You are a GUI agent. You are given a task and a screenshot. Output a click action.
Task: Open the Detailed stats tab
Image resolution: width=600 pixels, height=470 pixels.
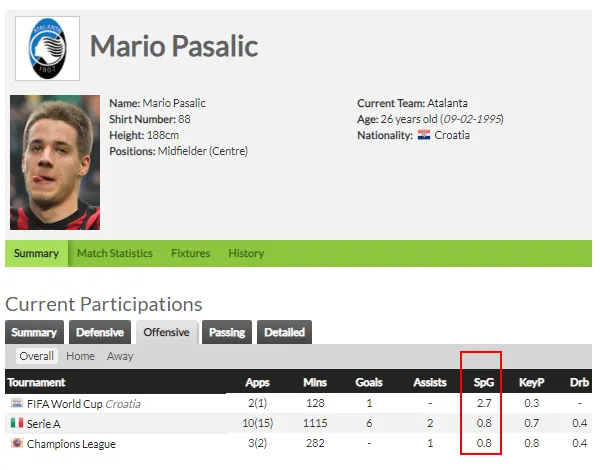(284, 332)
